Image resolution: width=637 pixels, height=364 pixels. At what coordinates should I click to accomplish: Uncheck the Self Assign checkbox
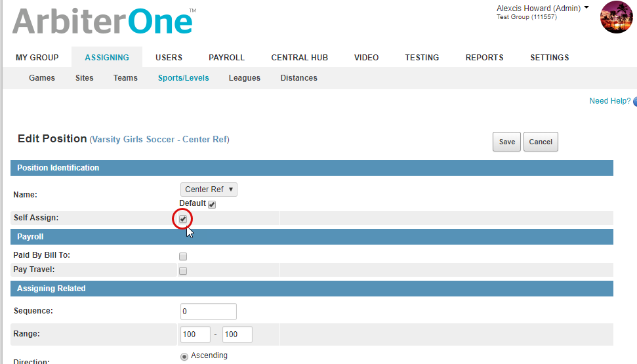pyautogui.click(x=183, y=218)
